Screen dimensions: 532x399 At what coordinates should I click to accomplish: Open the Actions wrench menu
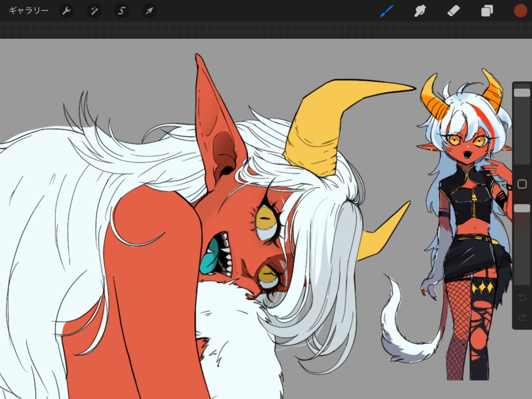tap(66, 11)
